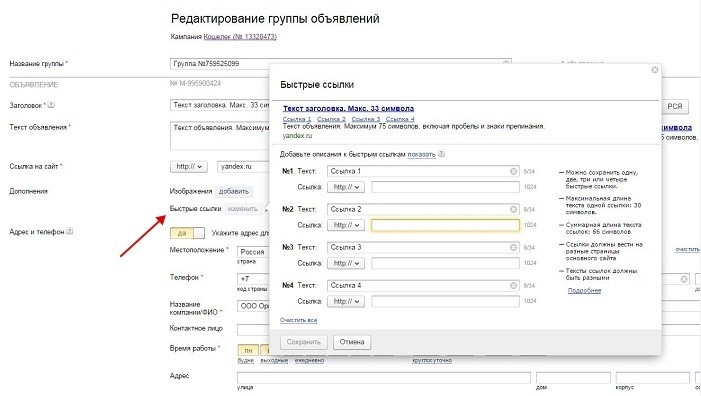Focus URL input for quick link №4
The height and width of the screenshot is (396, 701).
(x=445, y=301)
